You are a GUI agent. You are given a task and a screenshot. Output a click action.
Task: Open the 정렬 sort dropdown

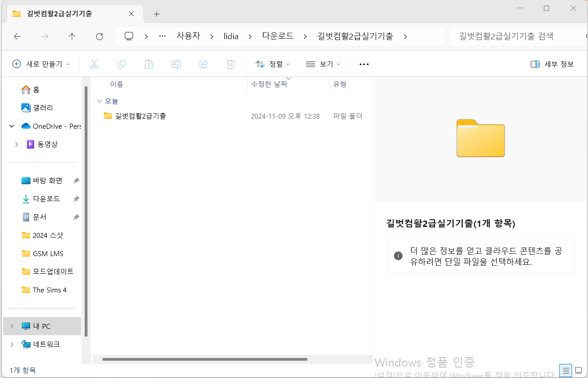pyautogui.click(x=272, y=64)
